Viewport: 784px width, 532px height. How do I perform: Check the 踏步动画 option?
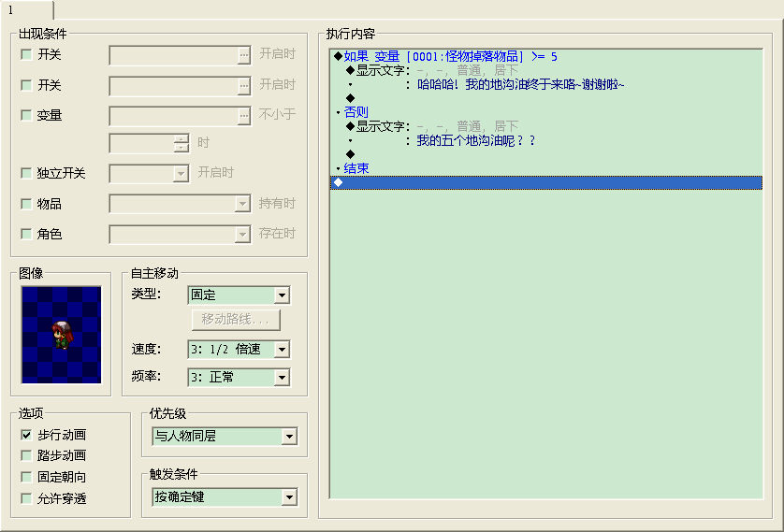[26, 455]
